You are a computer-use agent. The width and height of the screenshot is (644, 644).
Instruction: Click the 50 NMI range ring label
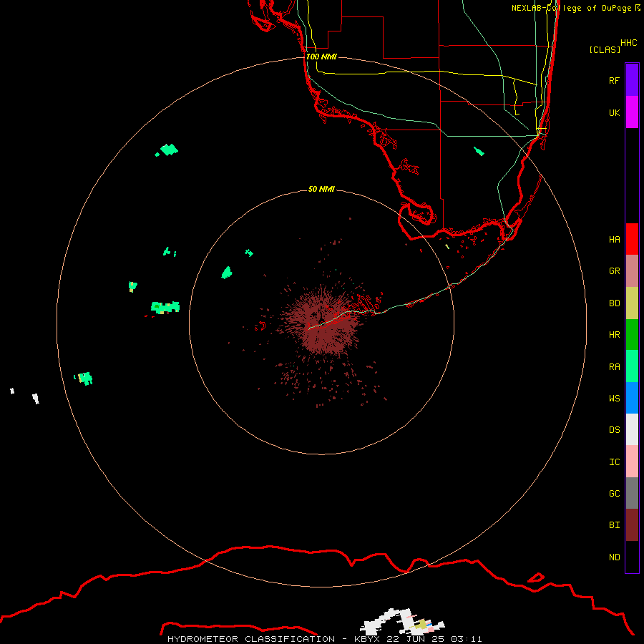pos(321,189)
